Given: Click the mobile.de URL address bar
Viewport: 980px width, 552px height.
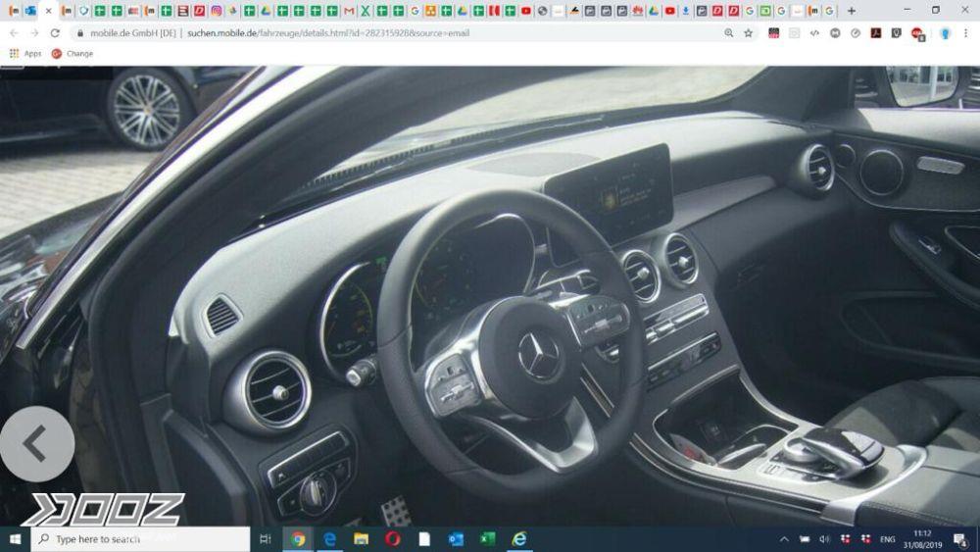Looking at the screenshot, I should point(392,32).
